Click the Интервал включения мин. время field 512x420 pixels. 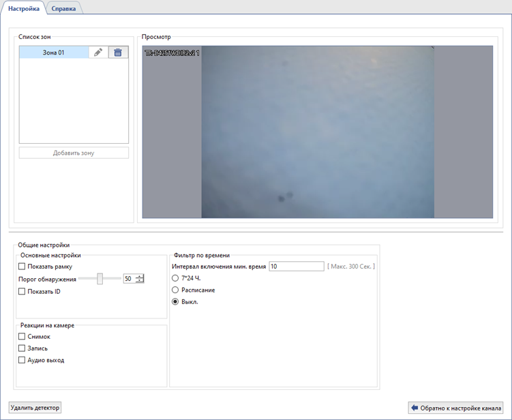[x=296, y=267]
